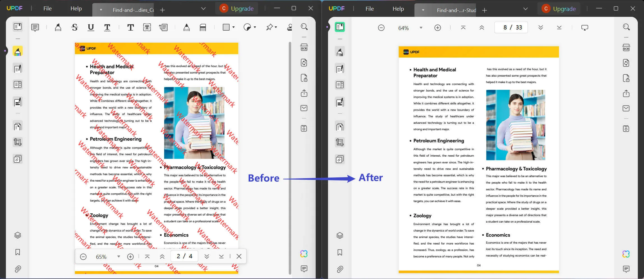Expand the 64% zoom dropdown
Screen dimensions: 644x279
[421, 28]
